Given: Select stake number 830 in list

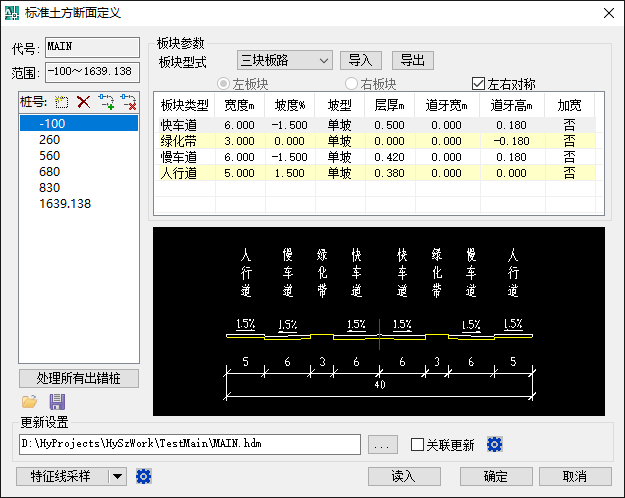Looking at the screenshot, I should (79, 187).
